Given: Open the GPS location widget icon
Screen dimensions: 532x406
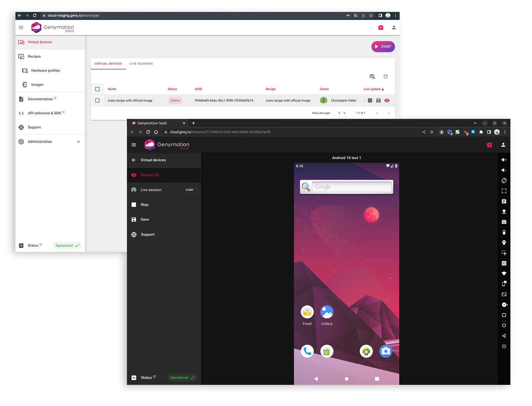Looking at the screenshot, I should coord(504,243).
